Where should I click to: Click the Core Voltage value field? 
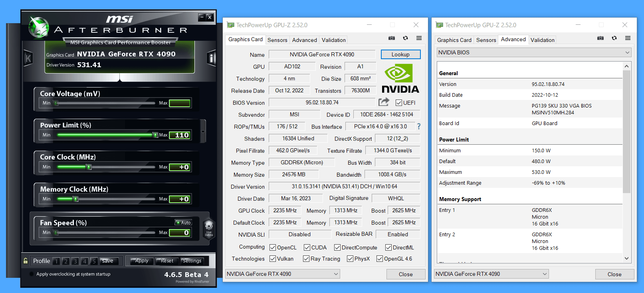[180, 103]
